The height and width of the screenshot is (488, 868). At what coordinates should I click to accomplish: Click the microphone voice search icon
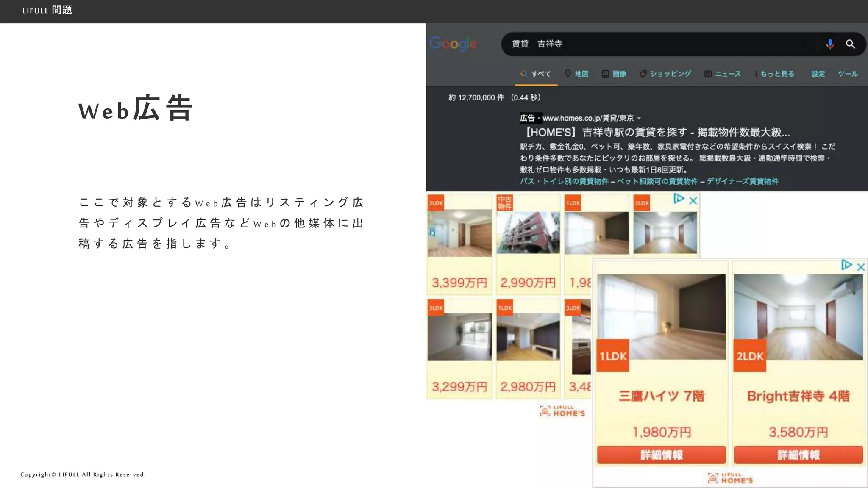[x=830, y=44]
